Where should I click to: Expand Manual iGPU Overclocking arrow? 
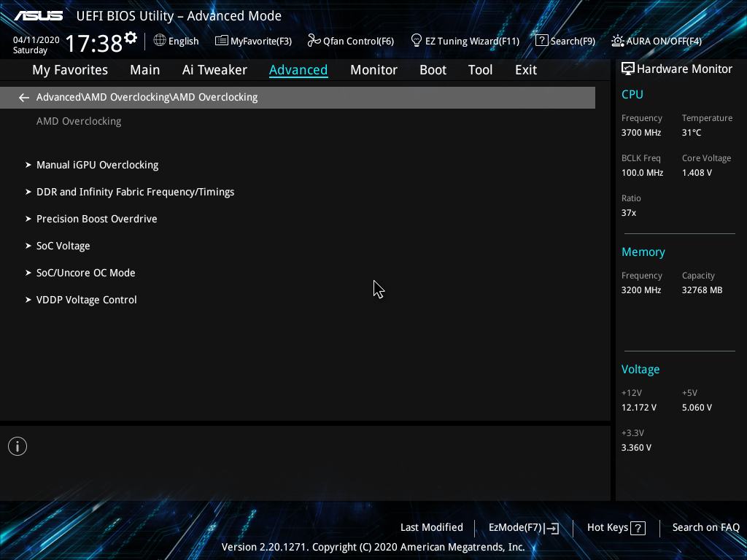click(28, 165)
